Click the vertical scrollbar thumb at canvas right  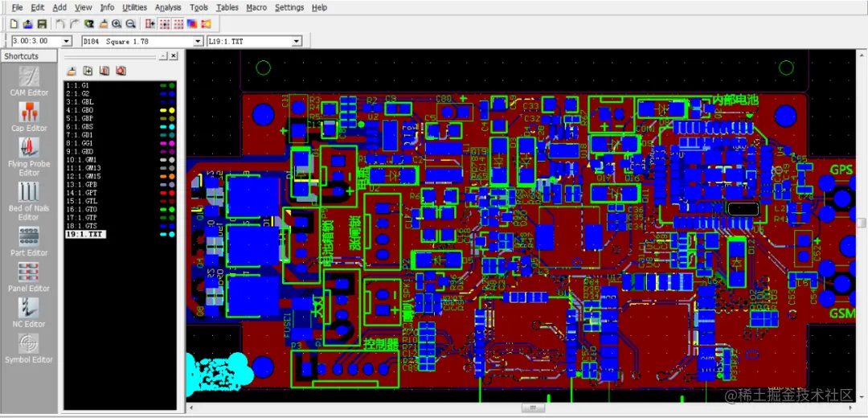click(862, 223)
